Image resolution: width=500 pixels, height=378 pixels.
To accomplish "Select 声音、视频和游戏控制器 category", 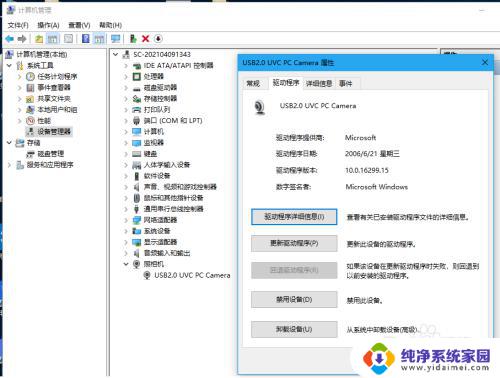I will pyautogui.click(x=180, y=187).
